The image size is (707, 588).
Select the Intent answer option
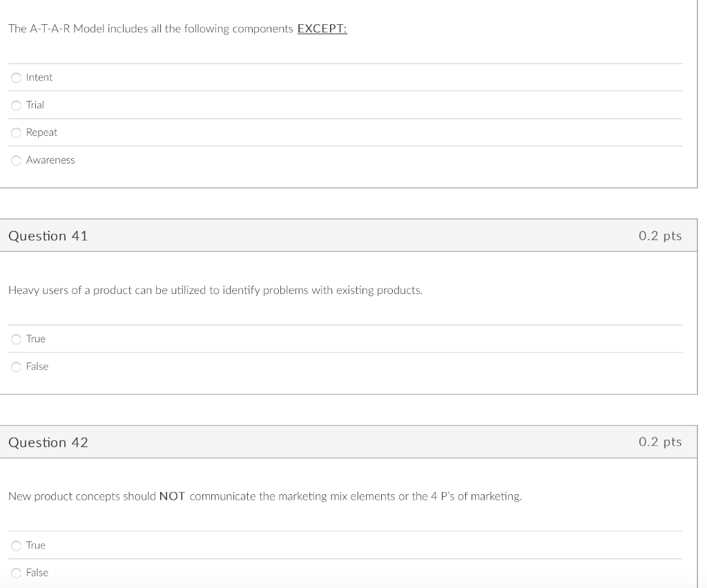click(x=15, y=77)
